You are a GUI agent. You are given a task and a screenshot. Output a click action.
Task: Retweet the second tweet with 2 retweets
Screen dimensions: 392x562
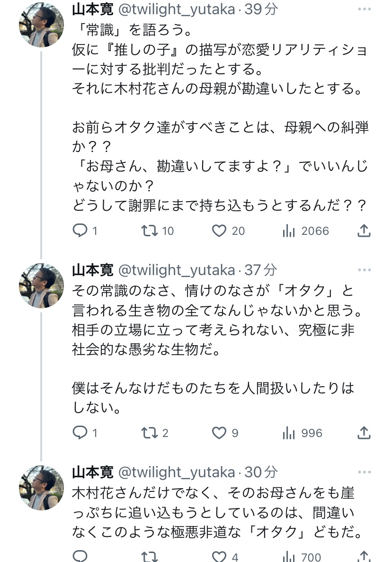(149, 432)
